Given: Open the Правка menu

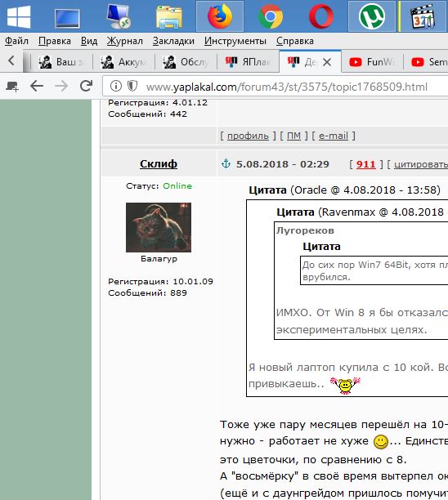Looking at the screenshot, I should click(x=55, y=41).
